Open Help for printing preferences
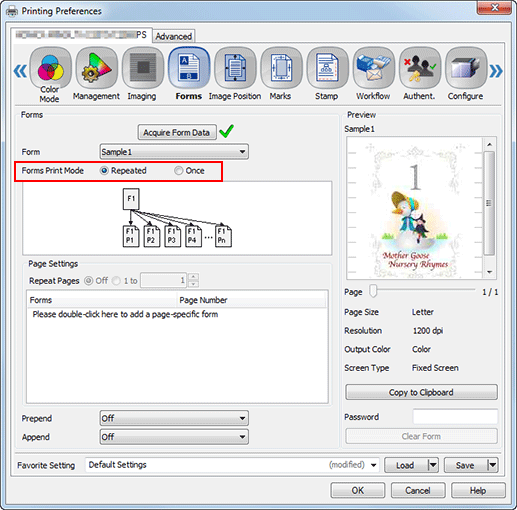The width and height of the screenshot is (517, 510). [x=478, y=490]
